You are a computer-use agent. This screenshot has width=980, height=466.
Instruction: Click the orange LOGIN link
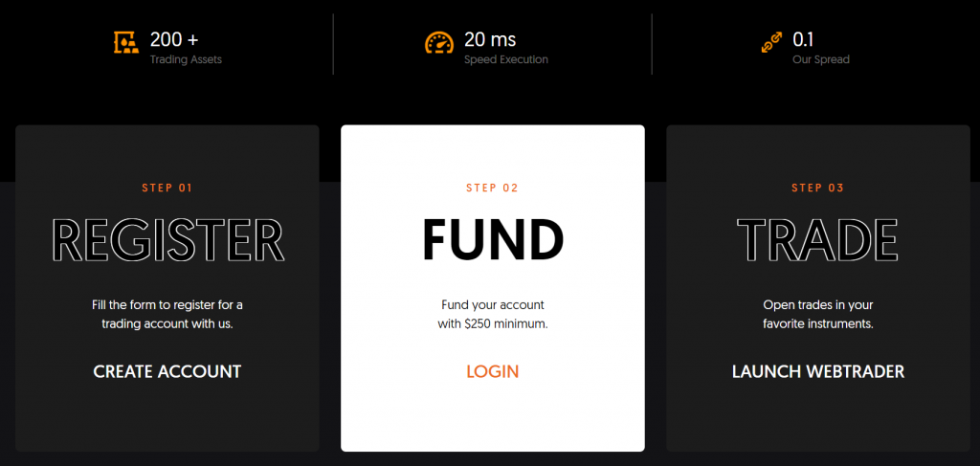click(x=493, y=371)
